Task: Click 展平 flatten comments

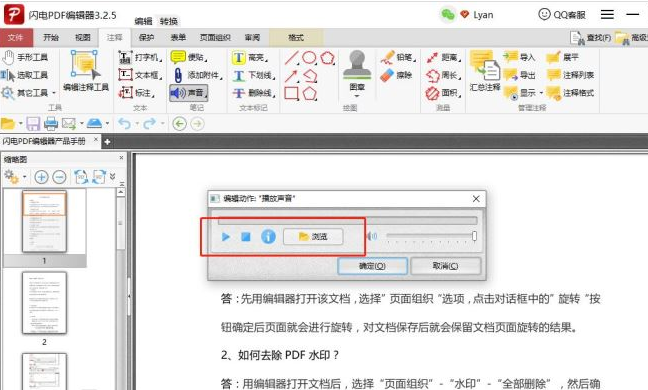Action: click(562, 57)
